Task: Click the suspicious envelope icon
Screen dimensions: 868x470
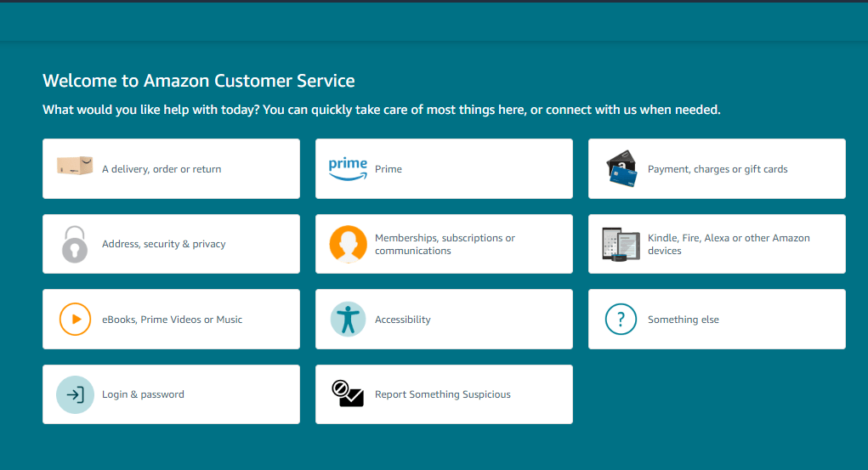Action: tap(348, 394)
